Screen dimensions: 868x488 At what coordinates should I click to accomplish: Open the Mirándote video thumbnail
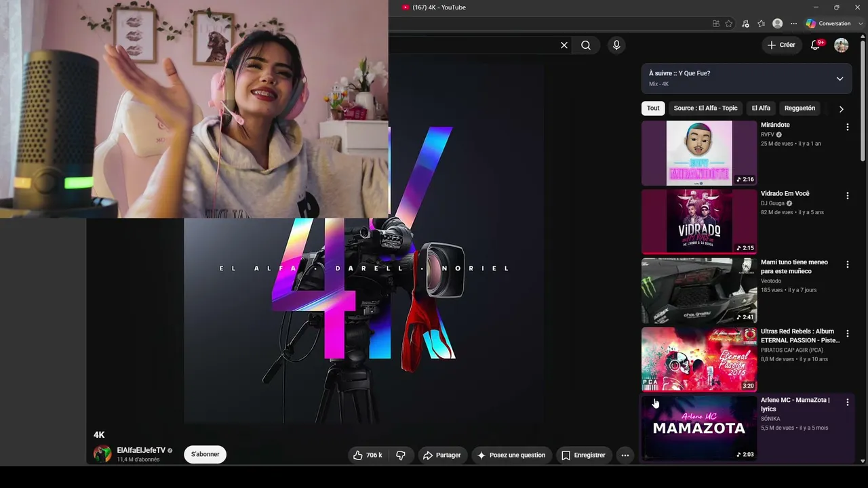[x=699, y=153]
